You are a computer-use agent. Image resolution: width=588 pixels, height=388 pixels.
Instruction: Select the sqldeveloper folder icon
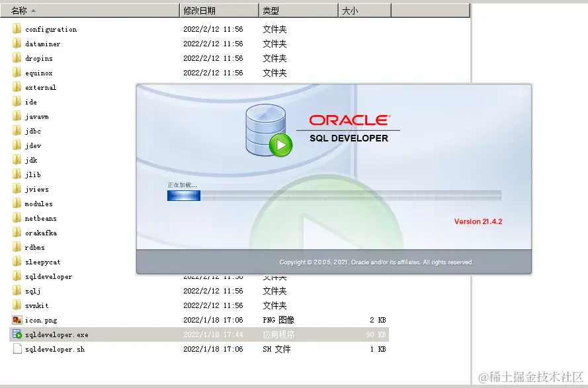pyautogui.click(x=17, y=276)
